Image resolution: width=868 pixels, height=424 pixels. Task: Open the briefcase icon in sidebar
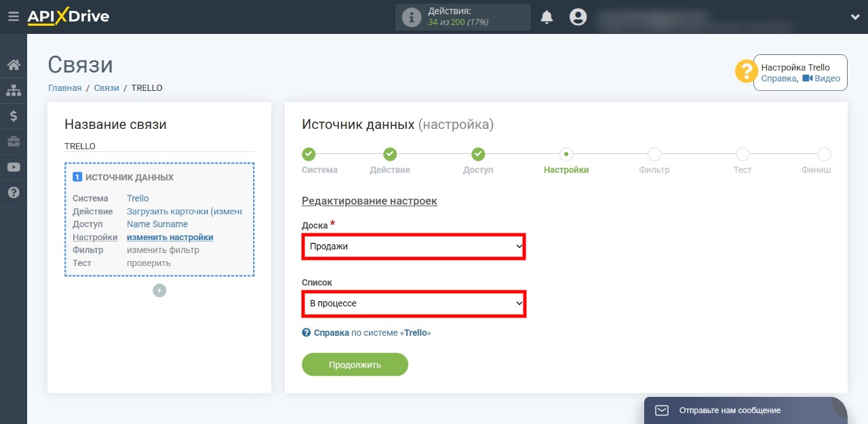(14, 142)
